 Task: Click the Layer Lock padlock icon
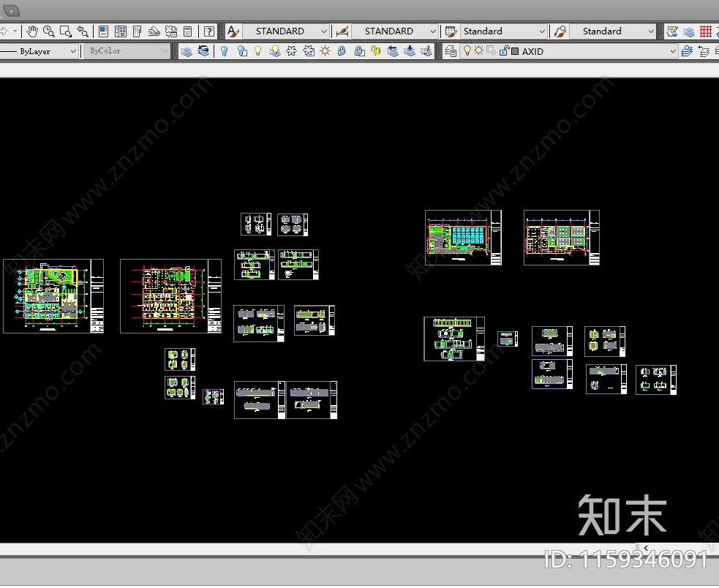pos(342,51)
